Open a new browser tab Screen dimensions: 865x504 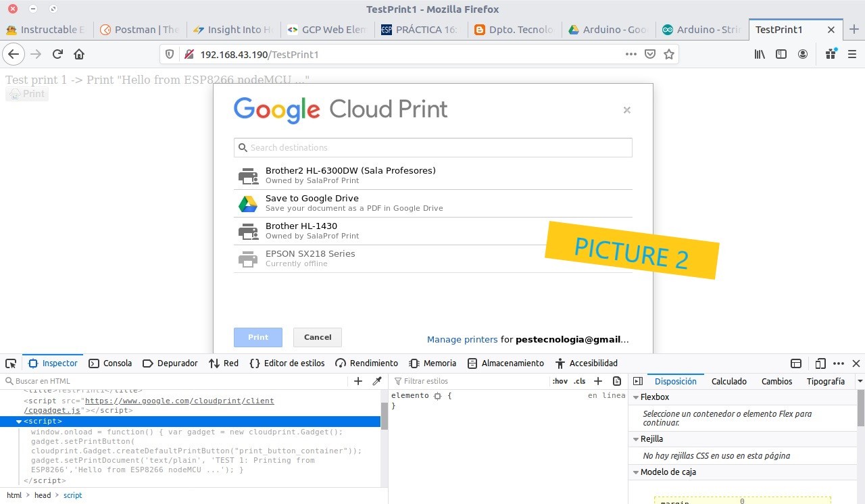click(x=854, y=29)
